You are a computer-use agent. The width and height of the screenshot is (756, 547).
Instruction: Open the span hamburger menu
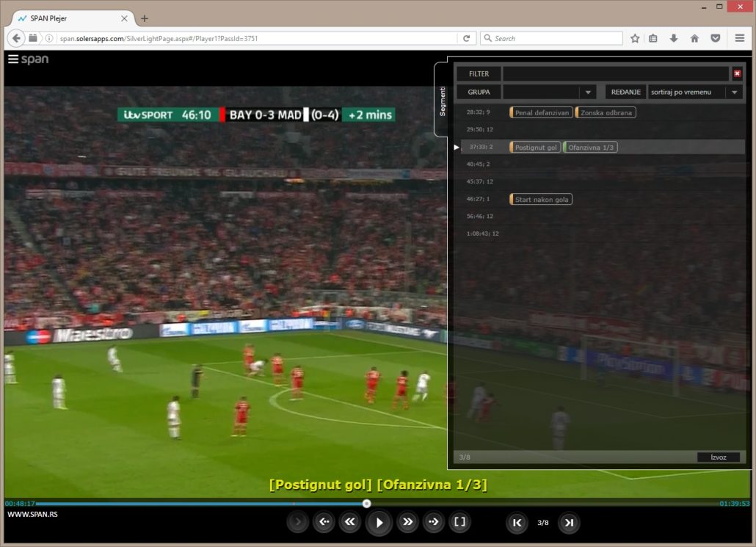(x=13, y=59)
